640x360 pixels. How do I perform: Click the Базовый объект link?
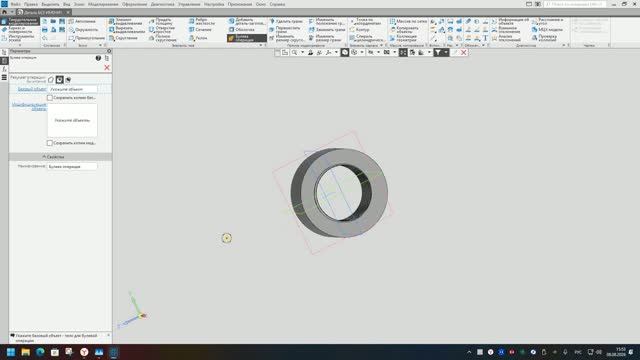coord(32,89)
